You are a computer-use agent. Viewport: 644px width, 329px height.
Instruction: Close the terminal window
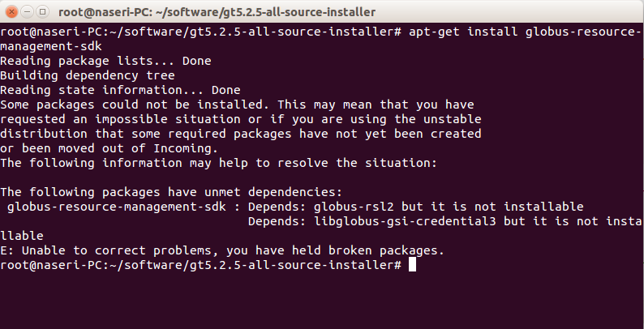11,12
